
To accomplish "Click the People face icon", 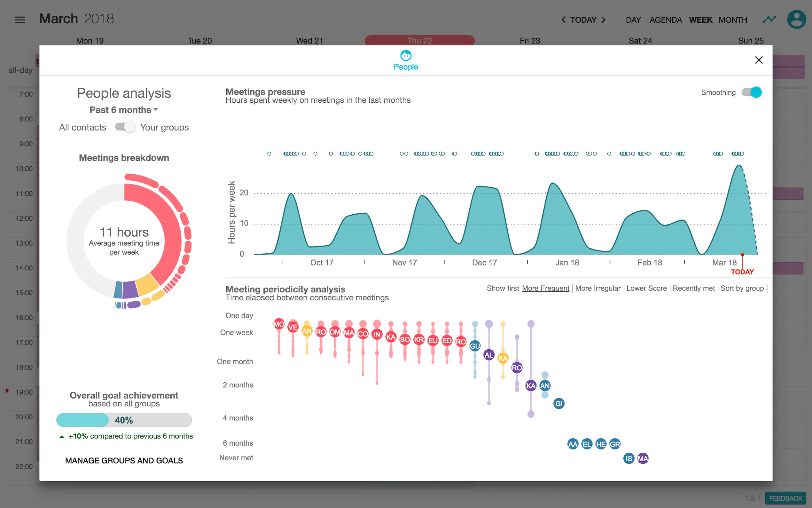I will (405, 55).
